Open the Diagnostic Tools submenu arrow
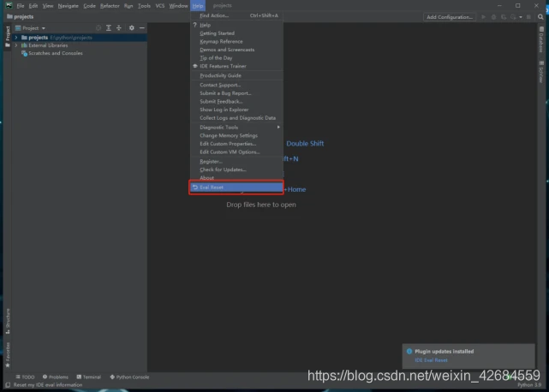549x392 pixels. (x=278, y=128)
